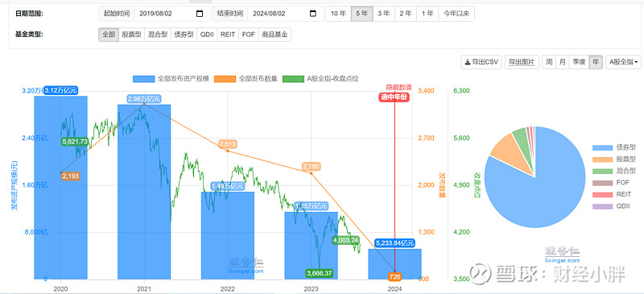Open calendar picker for start date
The width and height of the screenshot is (644, 294).
click(200, 14)
